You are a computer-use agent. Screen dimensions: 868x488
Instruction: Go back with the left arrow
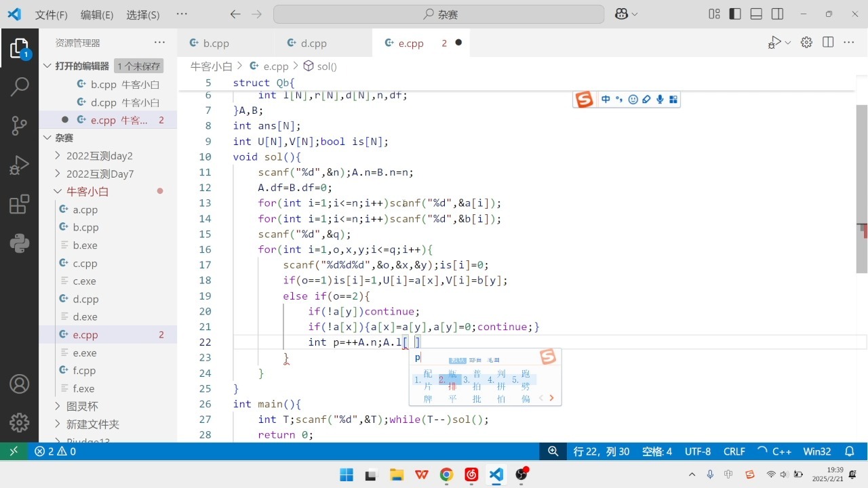coord(235,14)
